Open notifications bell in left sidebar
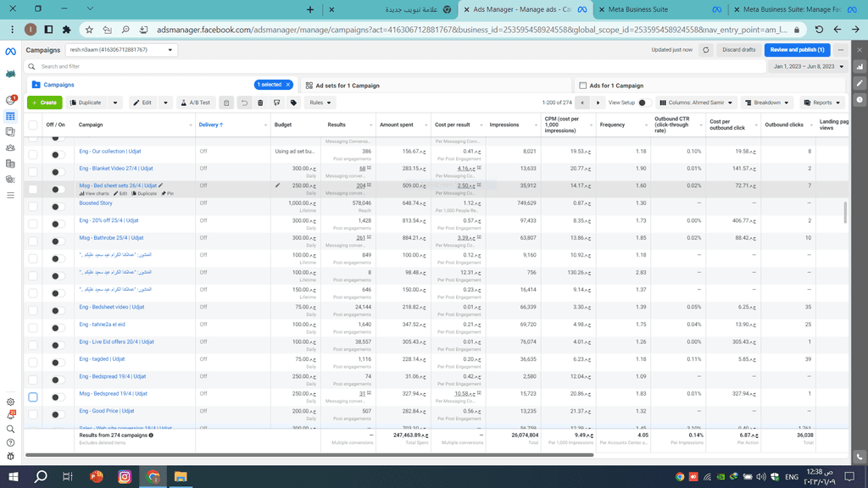 [10, 415]
